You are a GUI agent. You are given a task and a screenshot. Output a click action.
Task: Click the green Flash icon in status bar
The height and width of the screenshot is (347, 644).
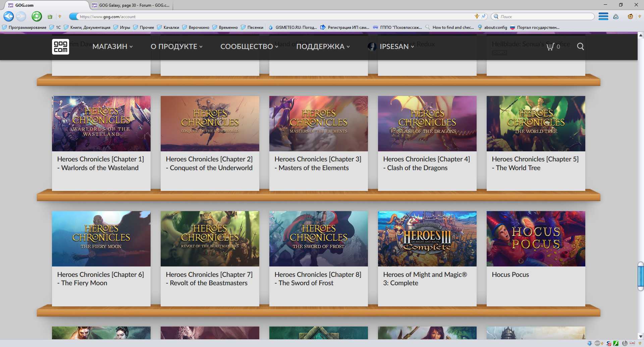pyautogui.click(x=616, y=343)
